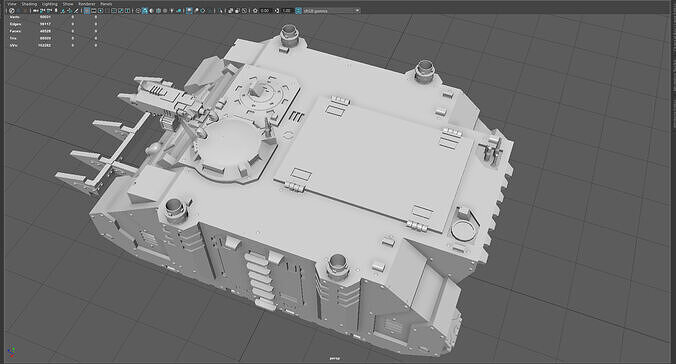Screen dimensions: 676x364
Task: Open the Panels menu
Action: pos(106,4)
